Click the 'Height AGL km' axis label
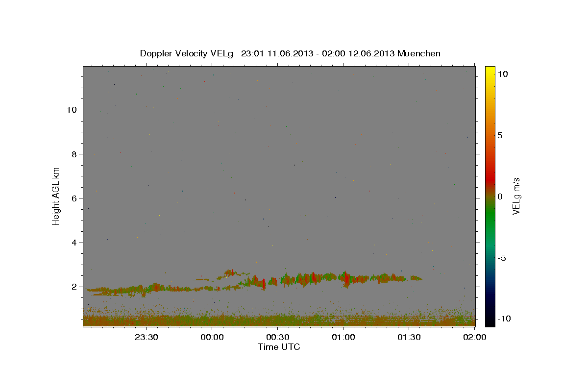Screen dimensions: 588x392 tap(56, 196)
